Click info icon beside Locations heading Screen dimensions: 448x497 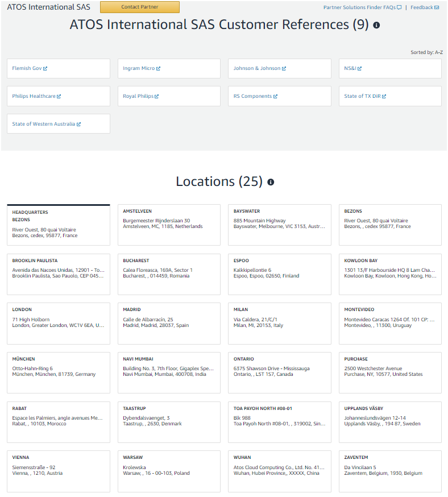coord(271,182)
